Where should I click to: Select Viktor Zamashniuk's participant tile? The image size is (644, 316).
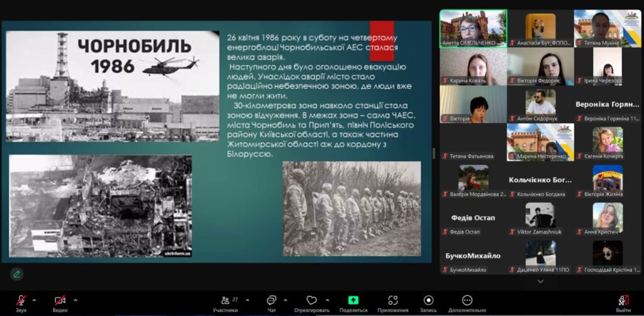[540, 217]
